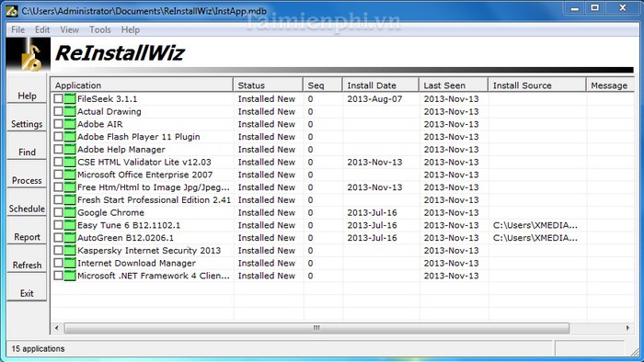644x362 pixels.
Task: Click the green icon beside Actual Drawing
Action: (70, 111)
